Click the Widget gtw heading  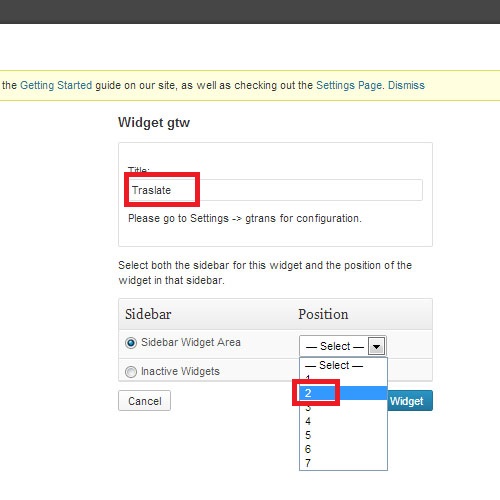point(154,123)
